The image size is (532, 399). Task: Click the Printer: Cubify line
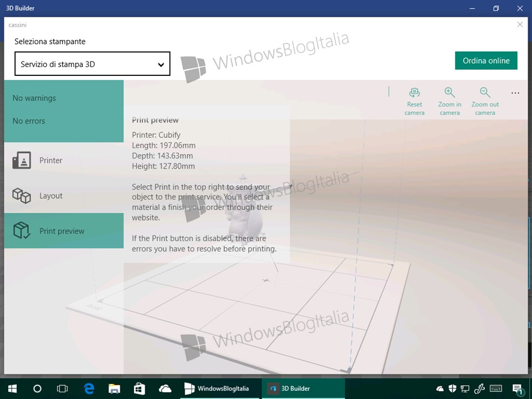(156, 135)
